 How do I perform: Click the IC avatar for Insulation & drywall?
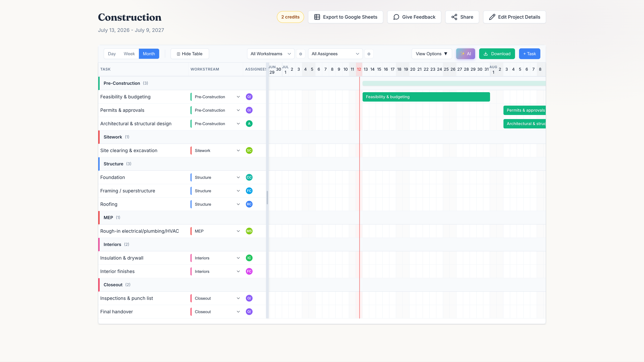click(249, 258)
